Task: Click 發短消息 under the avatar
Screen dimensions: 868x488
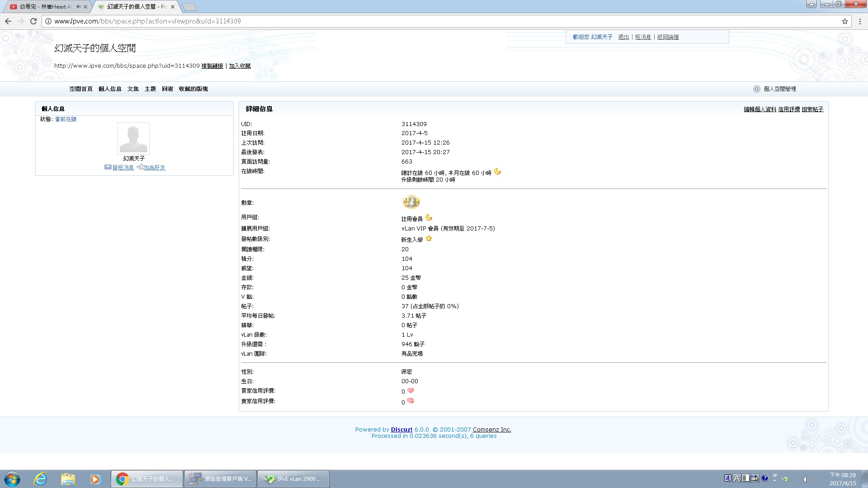Action: tap(123, 168)
